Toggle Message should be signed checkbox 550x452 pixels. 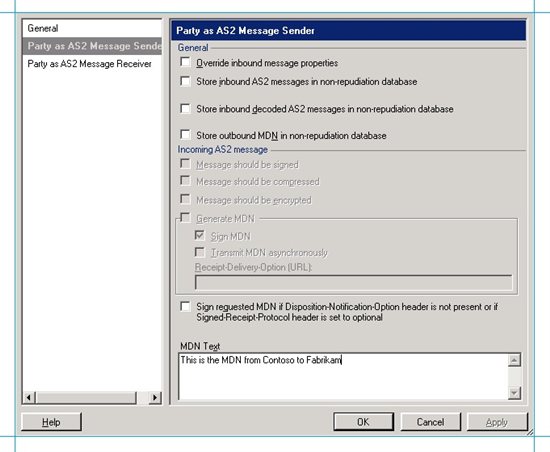(185, 164)
